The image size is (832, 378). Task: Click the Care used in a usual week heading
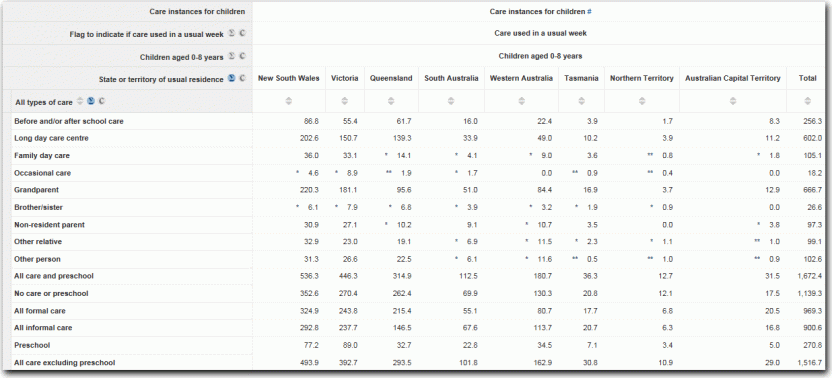(541, 33)
